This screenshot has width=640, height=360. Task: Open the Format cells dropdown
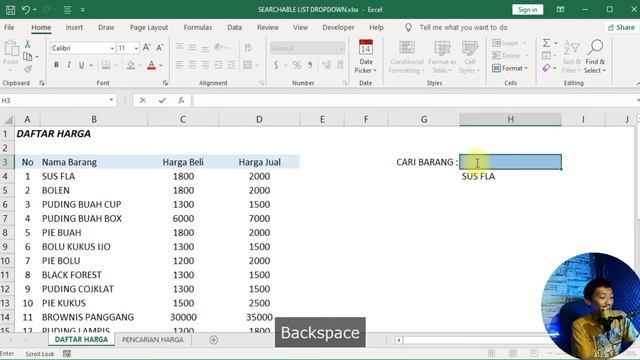point(510,68)
